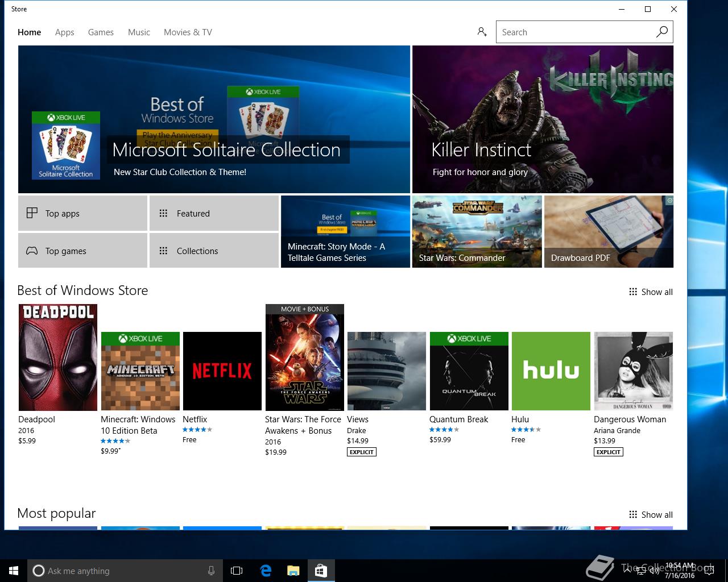Click the $59.99 price of Quantum Break
Viewport: 728px width, 582px height.
[x=440, y=439]
